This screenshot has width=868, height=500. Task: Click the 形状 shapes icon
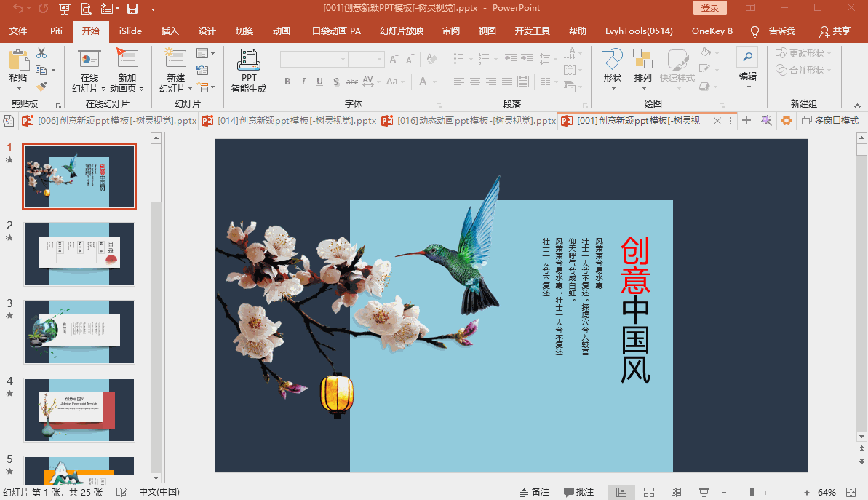click(x=612, y=59)
